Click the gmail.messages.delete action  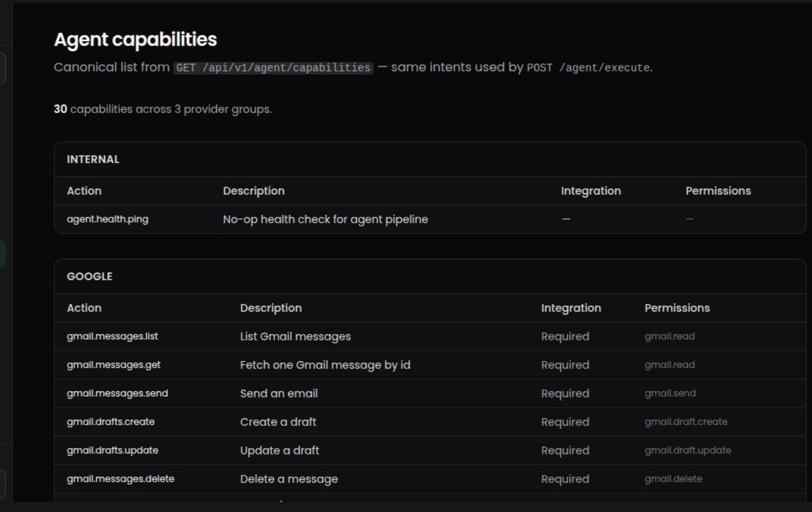120,479
